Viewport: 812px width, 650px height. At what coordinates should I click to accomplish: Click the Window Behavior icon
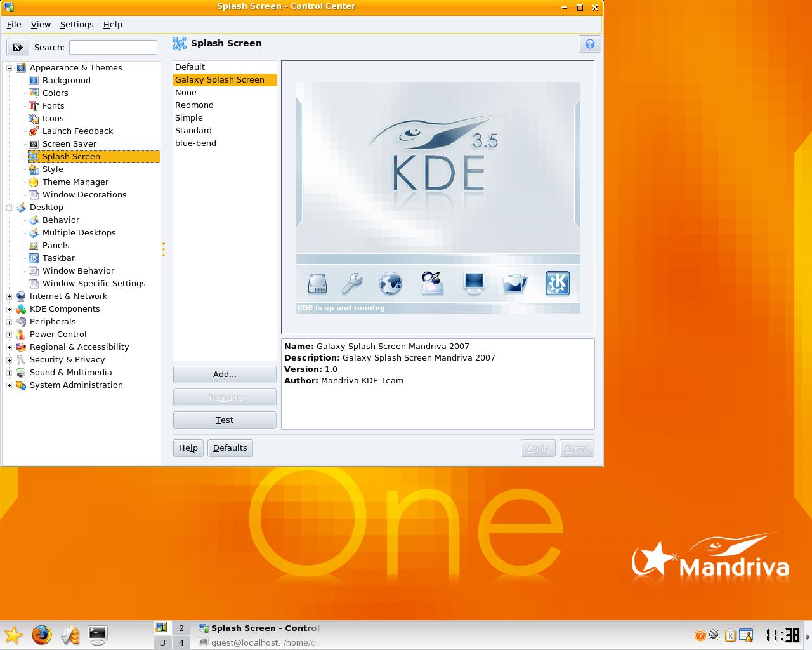pos(34,271)
